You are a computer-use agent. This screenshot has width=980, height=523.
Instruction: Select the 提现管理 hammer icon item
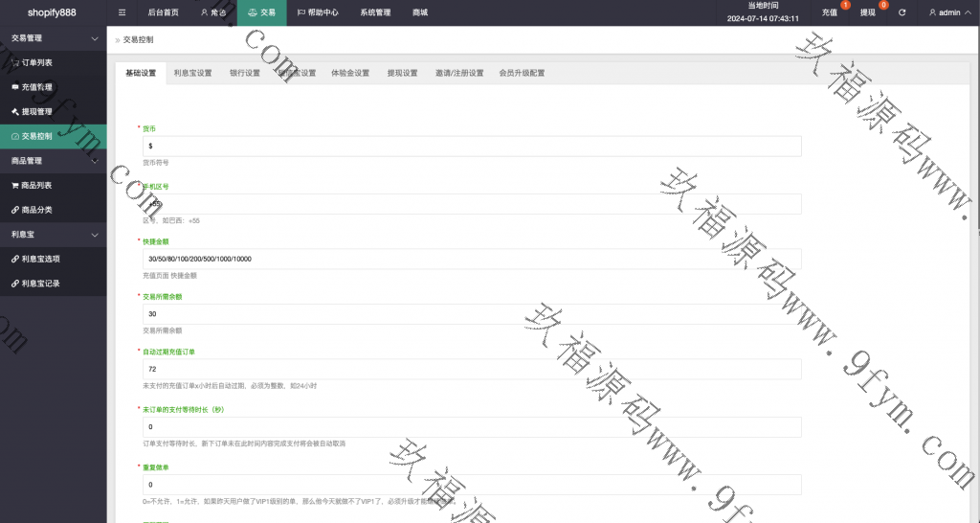(x=14, y=112)
